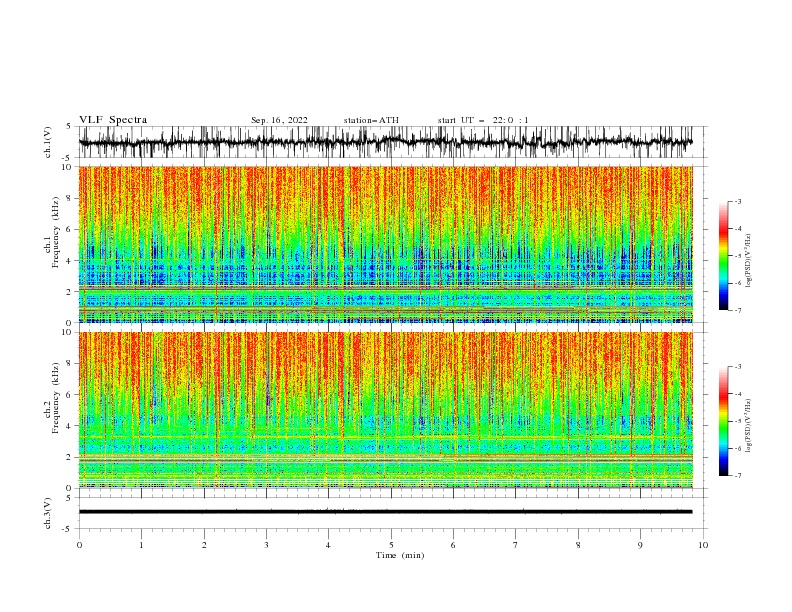Click the "VLF Spectra" title text
The image size is (792, 612).
coord(113,120)
